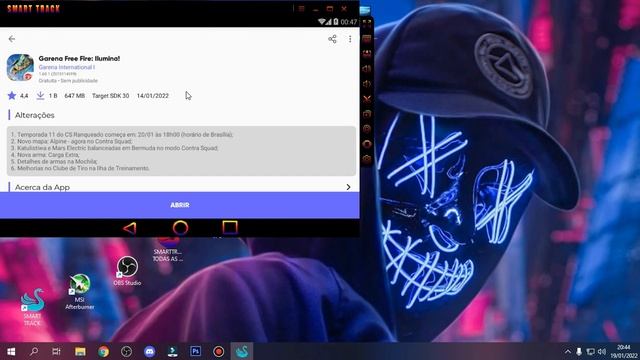
Task: Click the bottom camera icon in the emulator sidebar
Action: coord(367,159)
